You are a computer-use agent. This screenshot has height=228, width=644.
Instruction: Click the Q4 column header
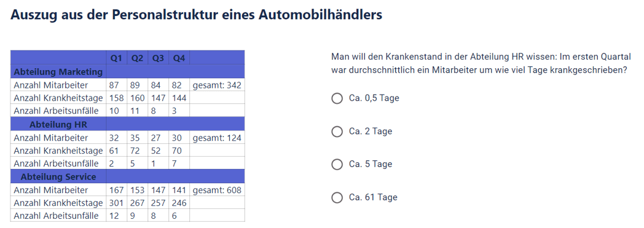pyautogui.click(x=179, y=59)
